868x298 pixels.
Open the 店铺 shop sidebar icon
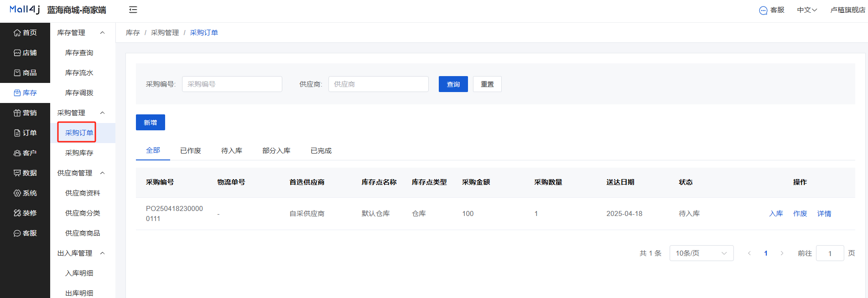(x=17, y=53)
